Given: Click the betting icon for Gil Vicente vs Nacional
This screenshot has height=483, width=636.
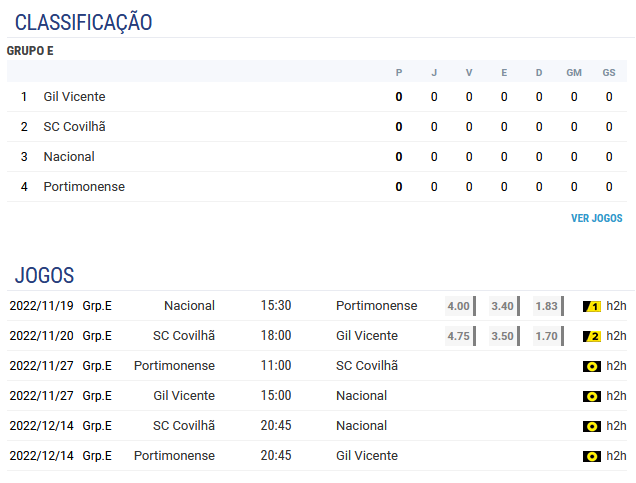Looking at the screenshot, I should point(592,397).
